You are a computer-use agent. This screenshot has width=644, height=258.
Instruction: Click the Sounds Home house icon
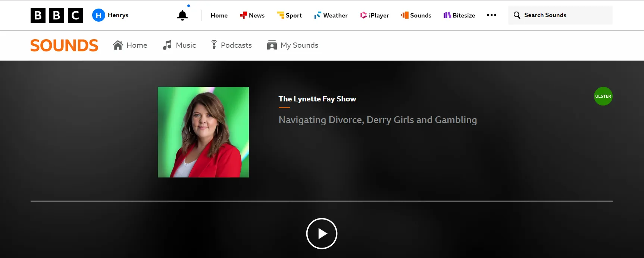click(x=118, y=45)
